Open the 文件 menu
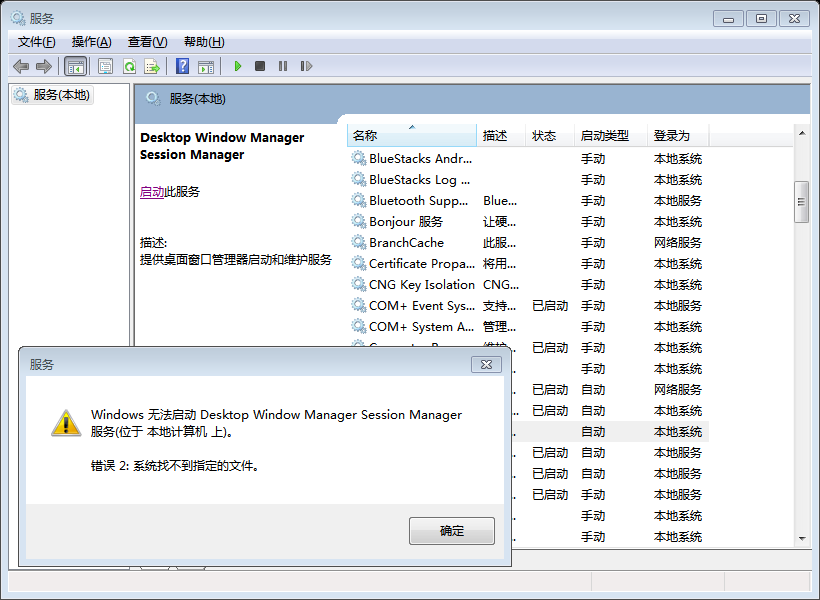 point(36,41)
